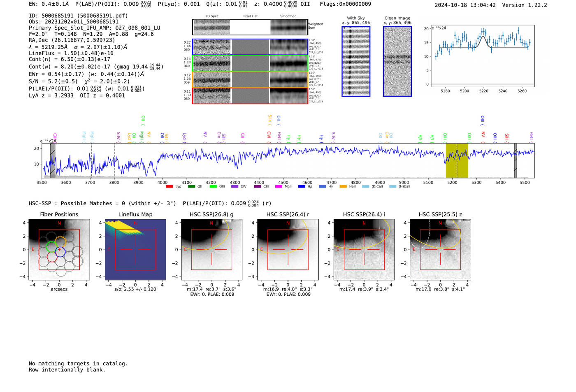Open the HSC SSP(26.4) i image
Viewport: 576px width, 392px height.
pos(364,250)
